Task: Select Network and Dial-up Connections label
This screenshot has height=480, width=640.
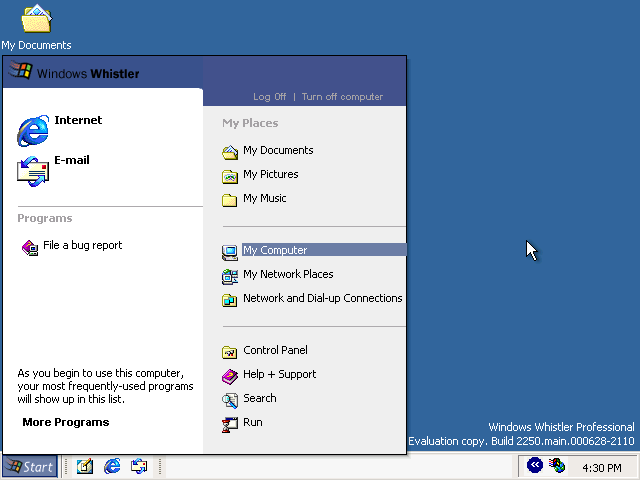Action: click(322, 298)
